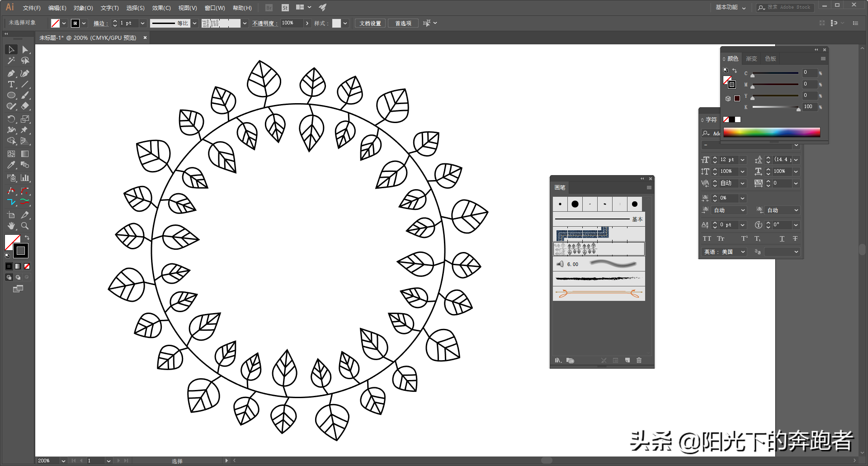Create new brush in Brushes panel
The width and height of the screenshot is (868, 466).
click(x=627, y=361)
